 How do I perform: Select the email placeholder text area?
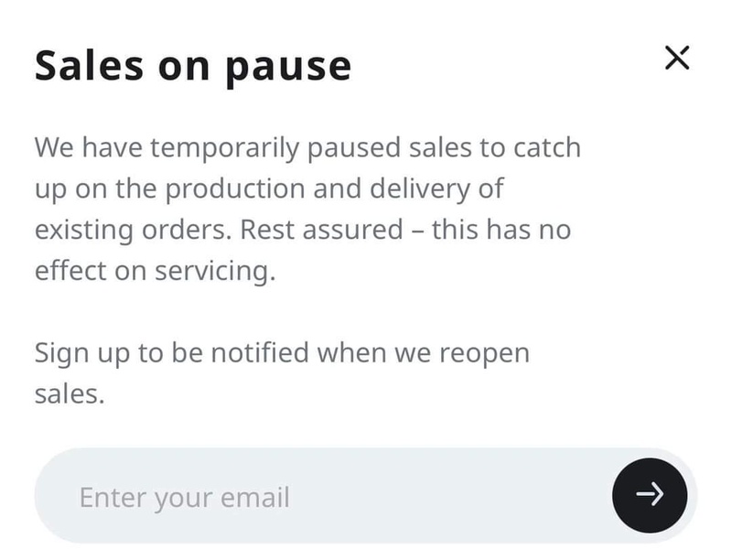(185, 498)
